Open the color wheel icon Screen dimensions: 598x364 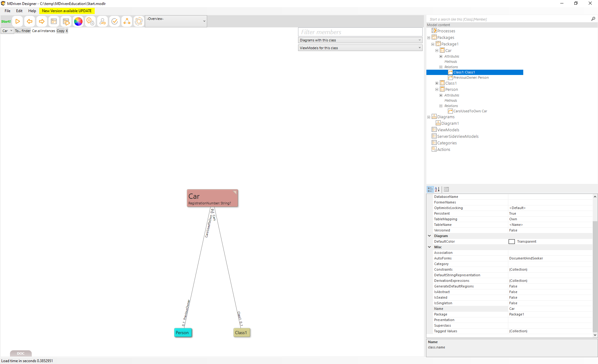pyautogui.click(x=78, y=21)
